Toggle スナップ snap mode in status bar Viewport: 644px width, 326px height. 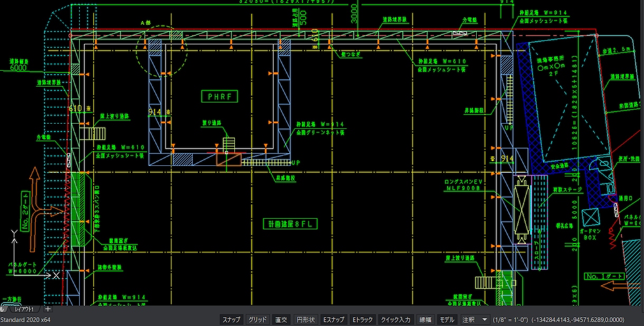(231, 320)
